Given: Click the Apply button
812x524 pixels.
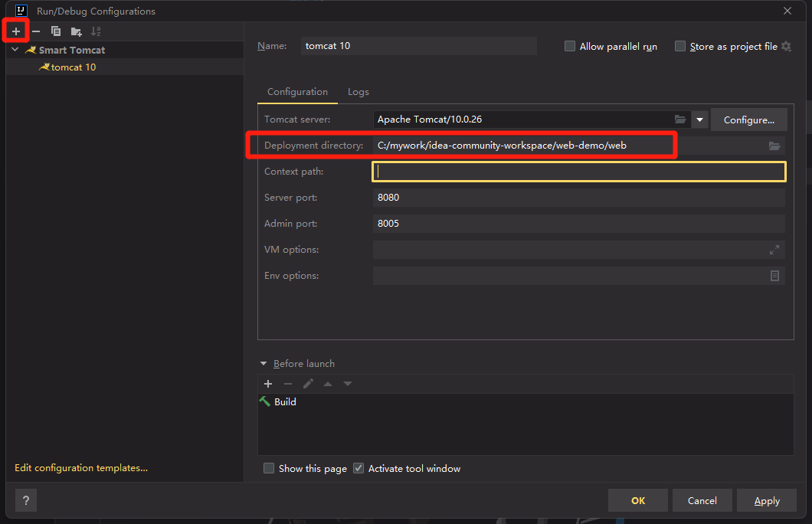Looking at the screenshot, I should click(x=767, y=501).
